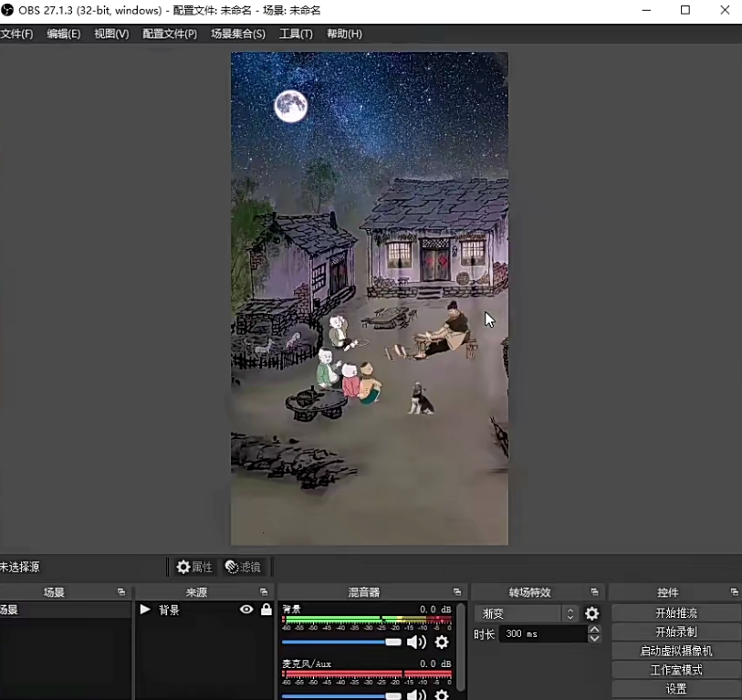Viewport: 742px width, 700px height.
Task: Click the 开始录制 button
Action: (675, 632)
